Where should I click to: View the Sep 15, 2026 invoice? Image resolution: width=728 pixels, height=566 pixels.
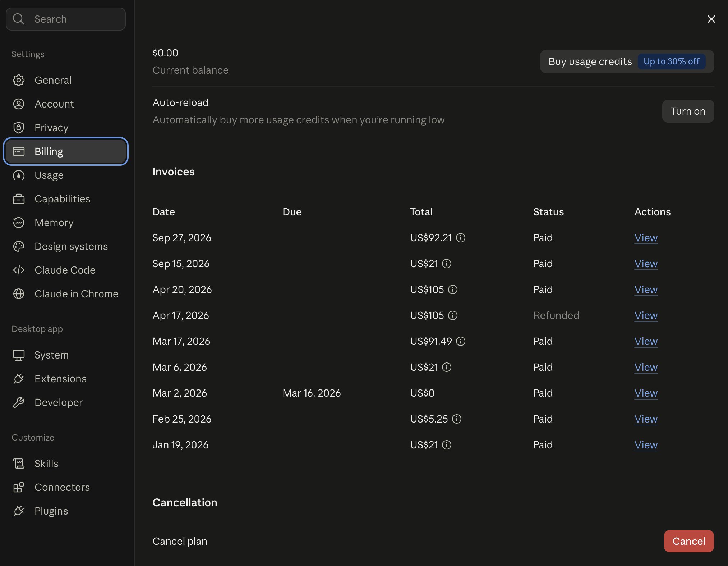coord(646,264)
